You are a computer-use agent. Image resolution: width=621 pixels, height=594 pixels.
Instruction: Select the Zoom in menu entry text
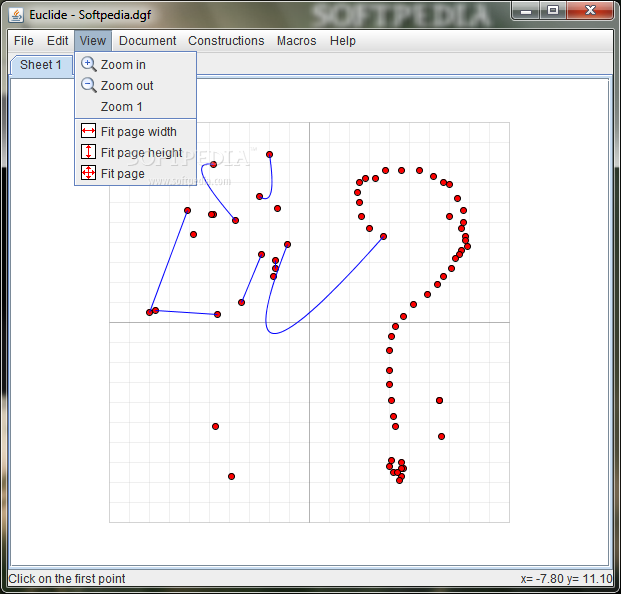[x=123, y=65]
